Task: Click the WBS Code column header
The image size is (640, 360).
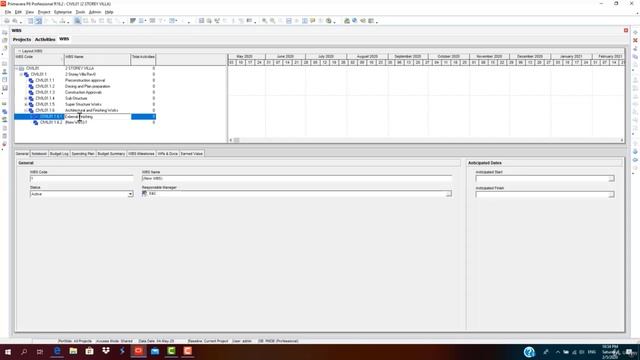Action: point(40,60)
